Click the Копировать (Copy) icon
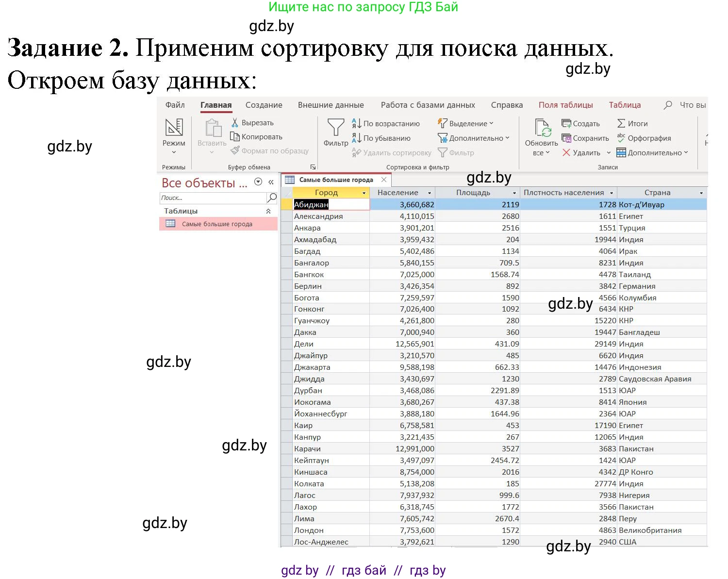This screenshot has height=579, width=728. coord(235,136)
